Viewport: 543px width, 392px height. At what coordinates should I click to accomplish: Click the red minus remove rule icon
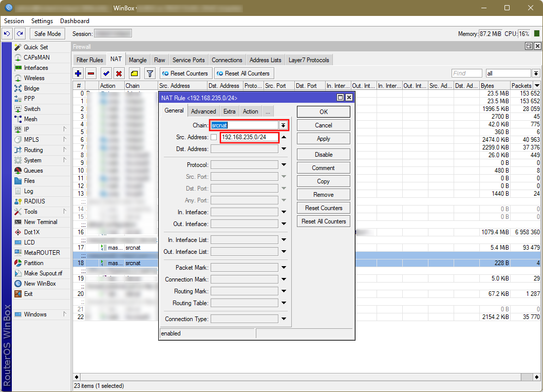coord(91,73)
